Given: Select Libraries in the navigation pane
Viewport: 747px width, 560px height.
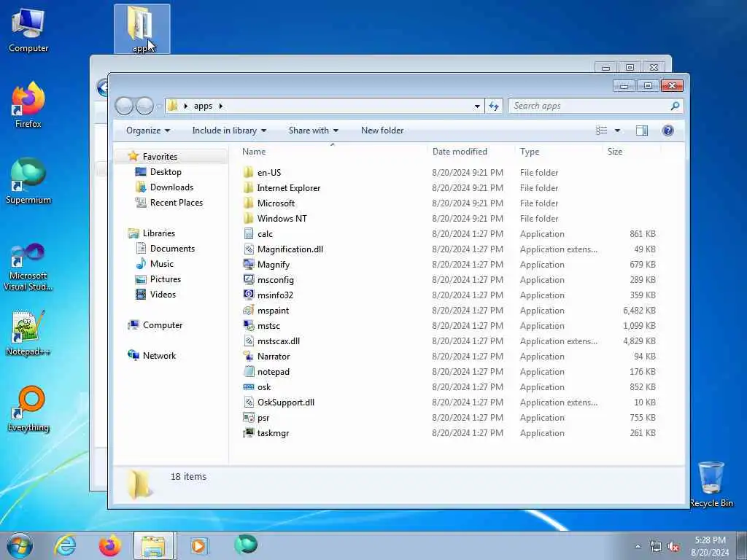Looking at the screenshot, I should click(158, 233).
